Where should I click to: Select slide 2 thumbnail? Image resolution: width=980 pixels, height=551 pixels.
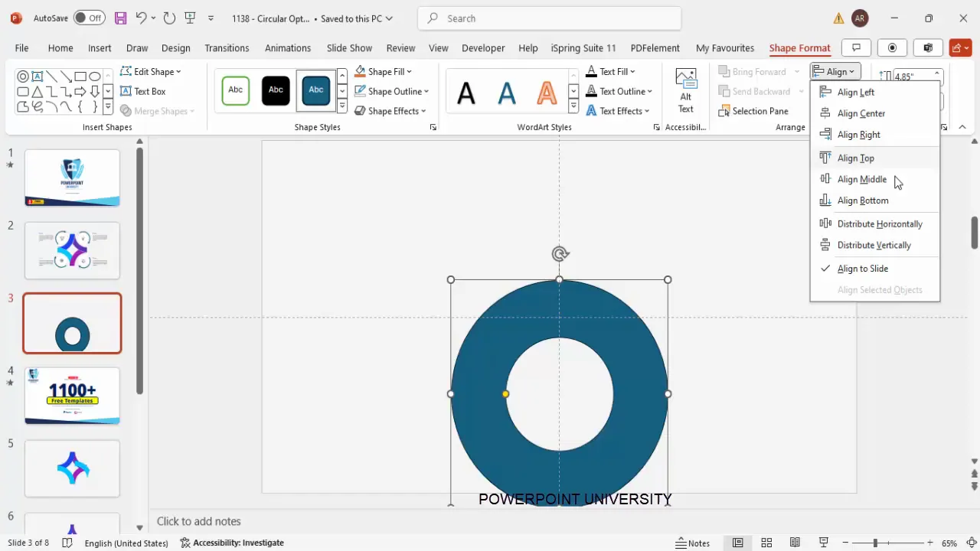pos(72,250)
